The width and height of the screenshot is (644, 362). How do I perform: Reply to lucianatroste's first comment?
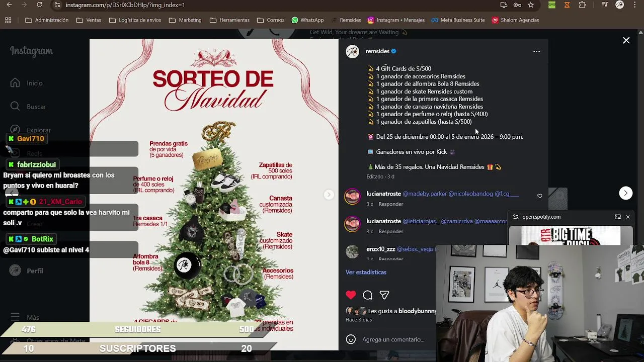pos(391,204)
